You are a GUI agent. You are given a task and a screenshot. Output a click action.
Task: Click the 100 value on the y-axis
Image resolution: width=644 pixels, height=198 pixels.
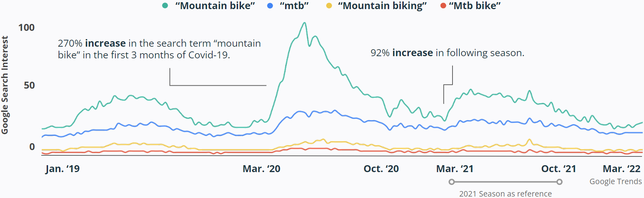(x=27, y=27)
